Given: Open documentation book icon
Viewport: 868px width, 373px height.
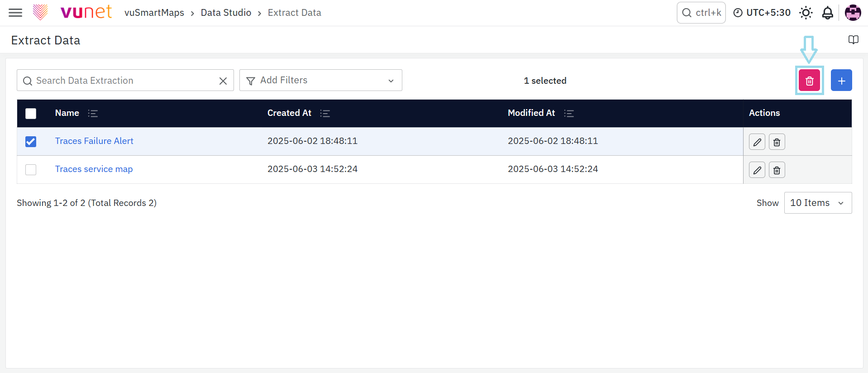Looking at the screenshot, I should pyautogui.click(x=854, y=40).
